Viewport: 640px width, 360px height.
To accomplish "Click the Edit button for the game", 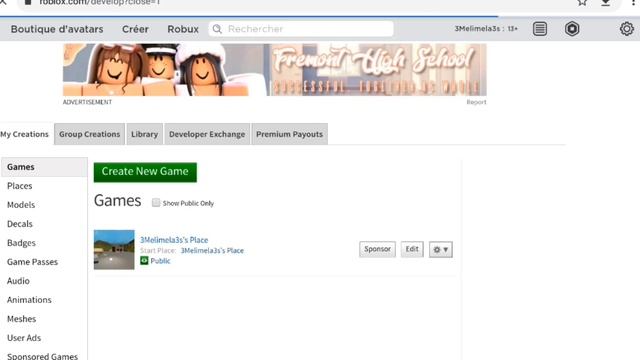I will [x=412, y=249].
